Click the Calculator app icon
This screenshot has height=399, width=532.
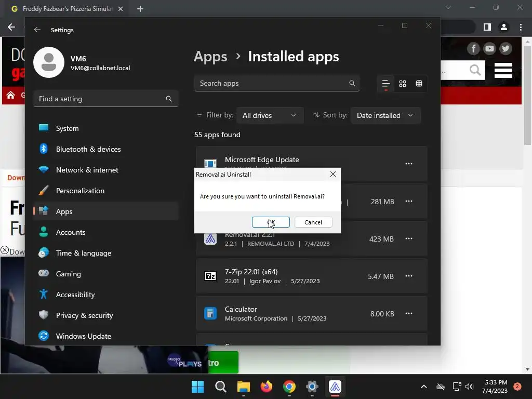point(210,313)
